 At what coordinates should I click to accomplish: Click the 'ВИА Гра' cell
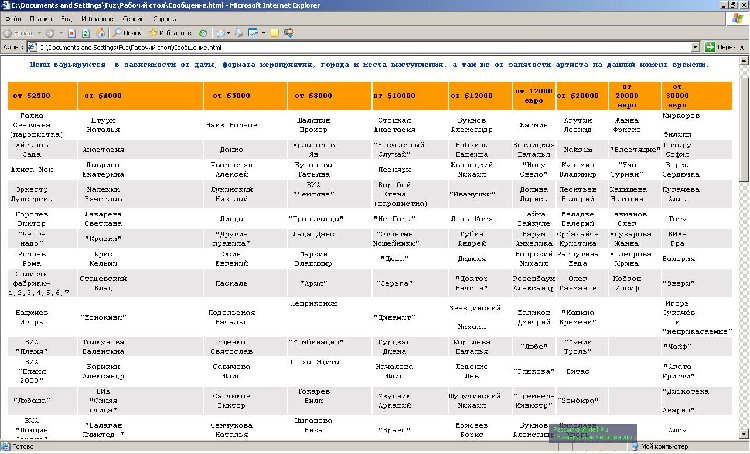696,239
